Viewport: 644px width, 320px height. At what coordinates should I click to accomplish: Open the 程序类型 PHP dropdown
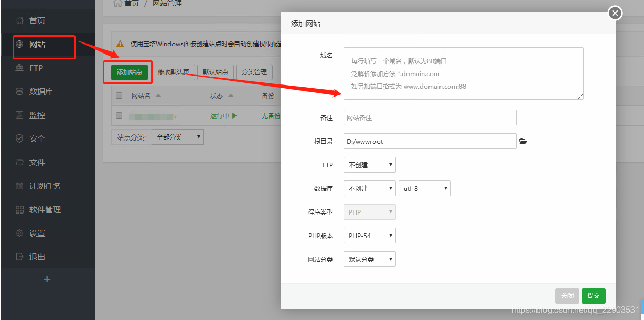[370, 212]
